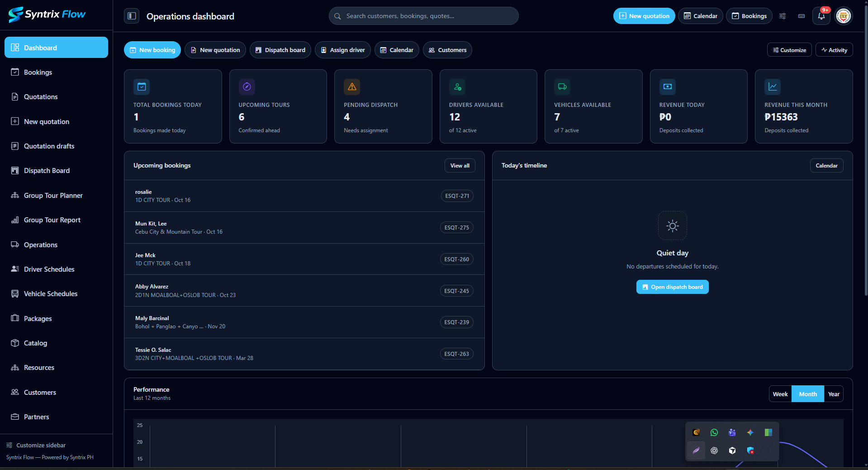This screenshot has height=470, width=868.
Task: Click the Assign driver quick action
Action: 343,50
